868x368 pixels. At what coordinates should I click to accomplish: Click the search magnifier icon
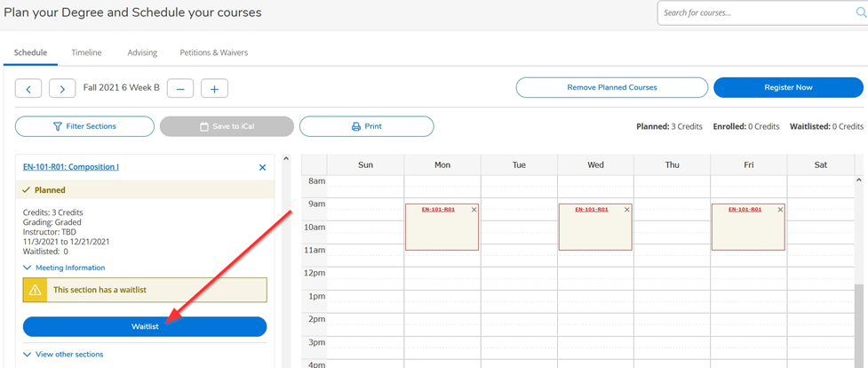[x=861, y=12]
